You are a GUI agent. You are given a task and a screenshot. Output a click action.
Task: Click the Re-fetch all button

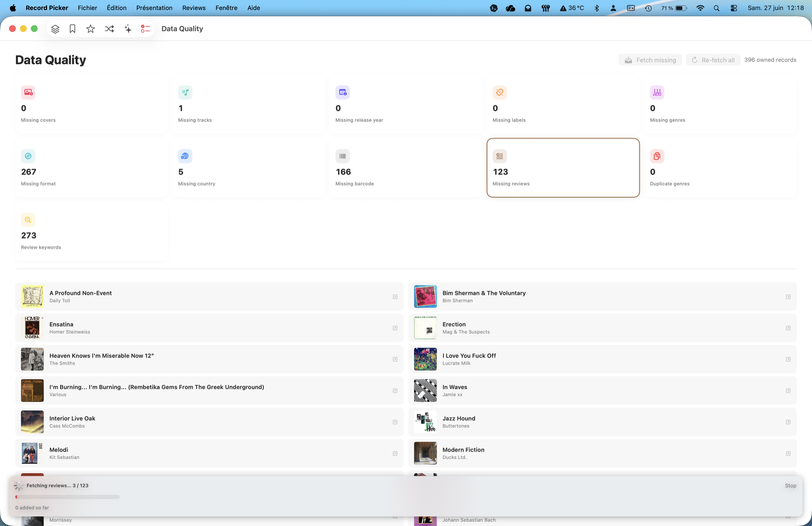coord(713,60)
